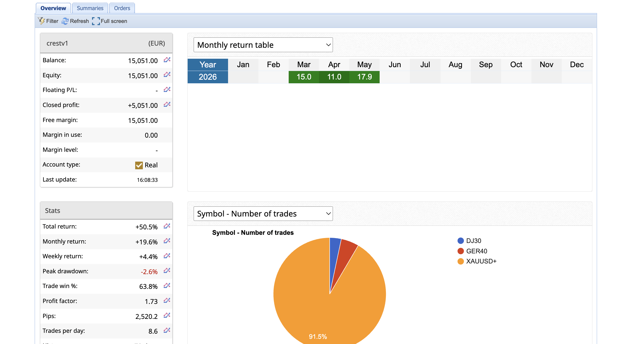Click the red GER40 legend swatch
The image size is (644, 344).
pyautogui.click(x=461, y=251)
